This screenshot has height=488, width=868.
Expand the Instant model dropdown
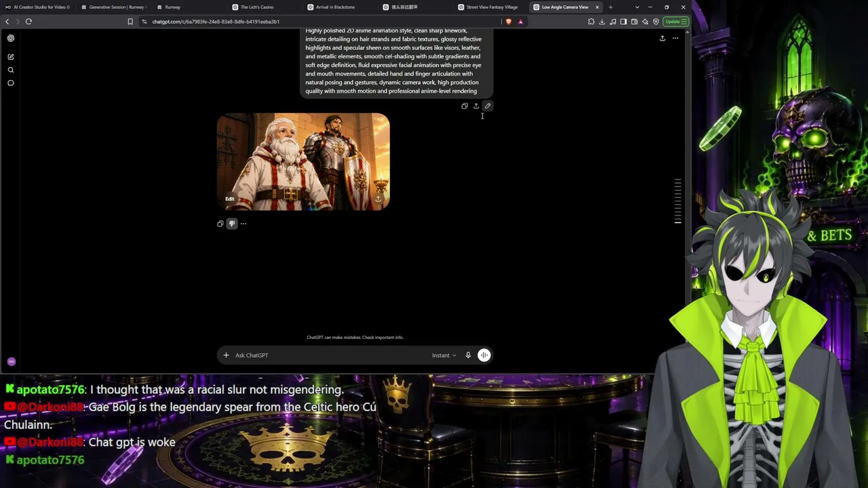coord(444,355)
